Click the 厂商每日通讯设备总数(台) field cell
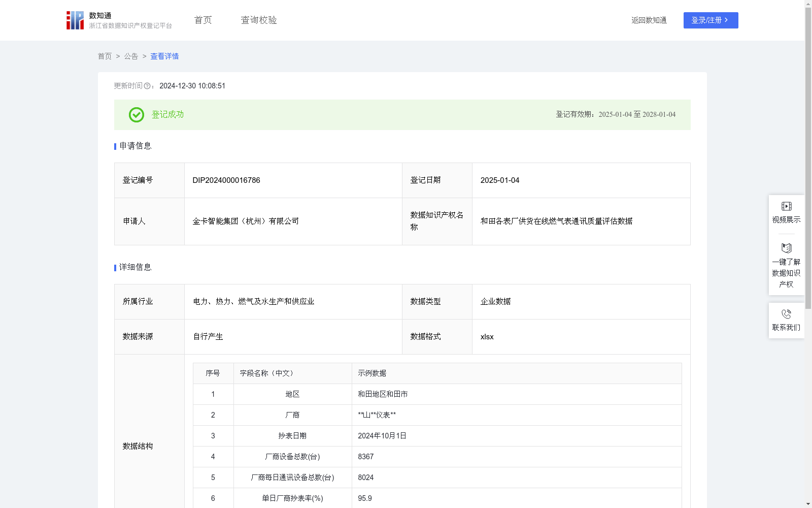Viewport: 812px width, 508px height. point(292,478)
